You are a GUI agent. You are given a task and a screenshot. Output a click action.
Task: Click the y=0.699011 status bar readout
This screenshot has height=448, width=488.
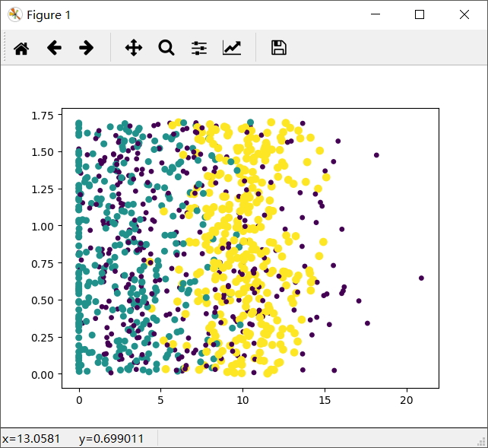[x=111, y=439]
